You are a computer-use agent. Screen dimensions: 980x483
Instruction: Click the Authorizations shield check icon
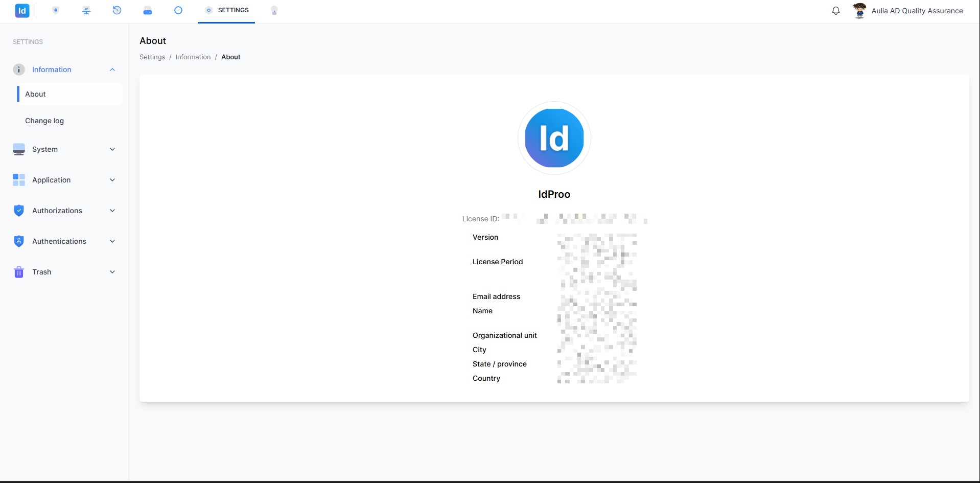coord(19,211)
